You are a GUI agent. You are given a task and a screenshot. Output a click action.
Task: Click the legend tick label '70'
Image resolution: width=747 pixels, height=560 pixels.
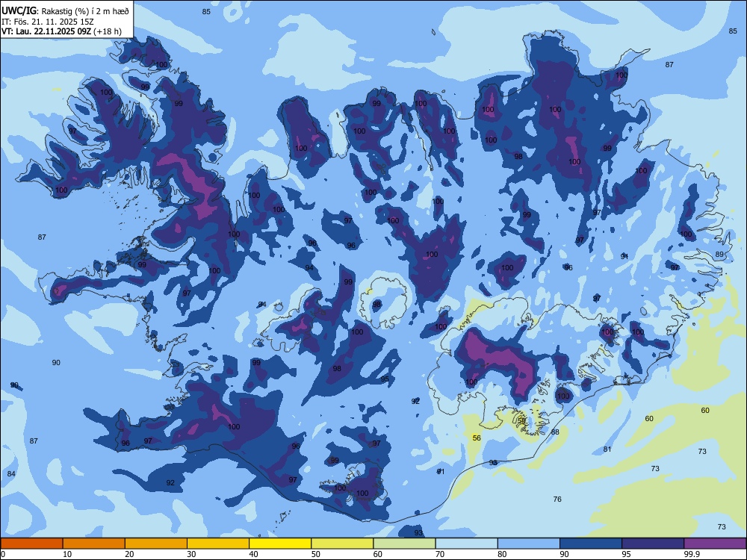[x=440, y=554]
